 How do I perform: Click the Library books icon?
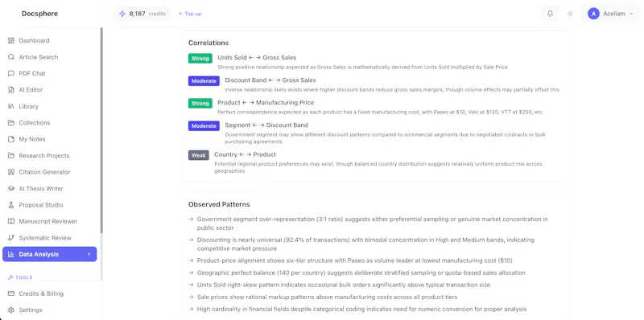[x=11, y=106]
